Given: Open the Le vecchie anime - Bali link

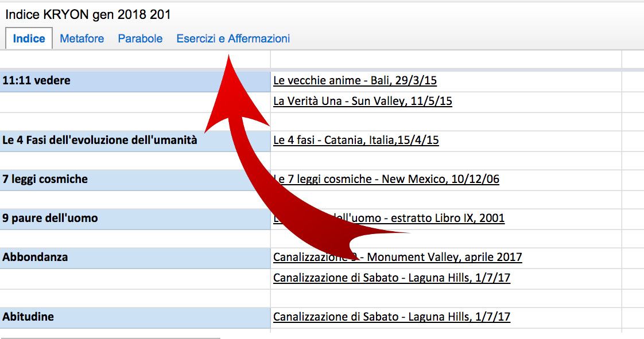Looking at the screenshot, I should pyautogui.click(x=355, y=81).
